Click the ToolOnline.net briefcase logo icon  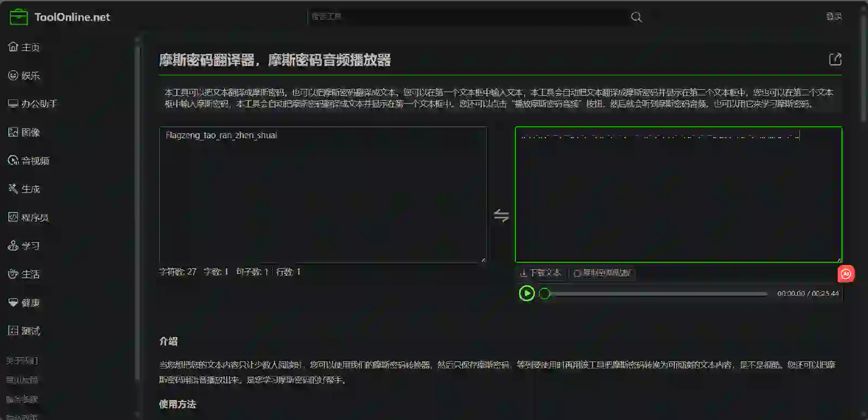(18, 17)
